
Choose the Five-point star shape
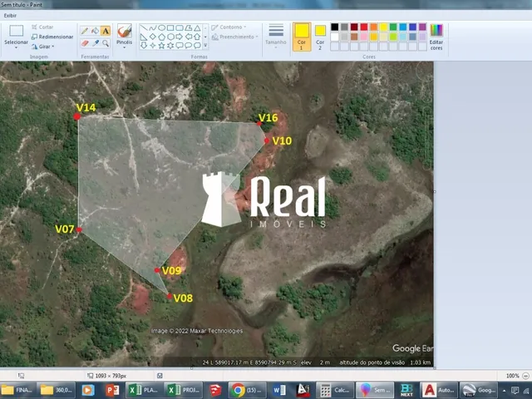(x=161, y=45)
